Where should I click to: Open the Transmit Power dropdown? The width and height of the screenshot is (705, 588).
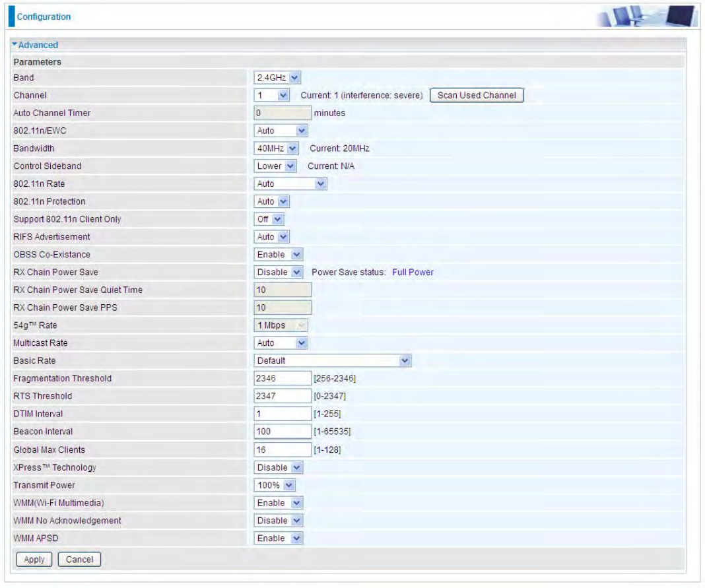coord(275,485)
